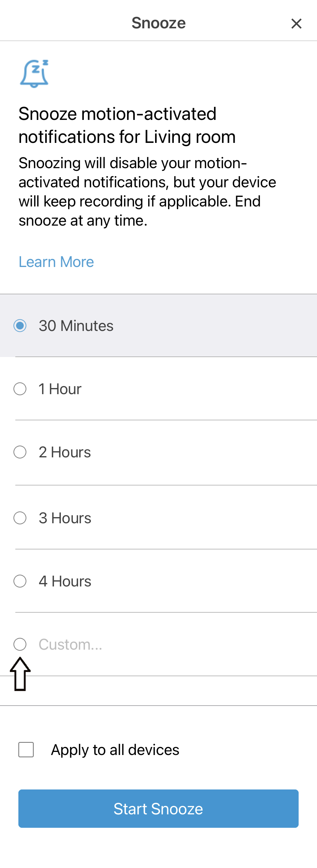Choose the 1 Hour radio button
Viewport: 317px width, 868px height.
[20, 389]
